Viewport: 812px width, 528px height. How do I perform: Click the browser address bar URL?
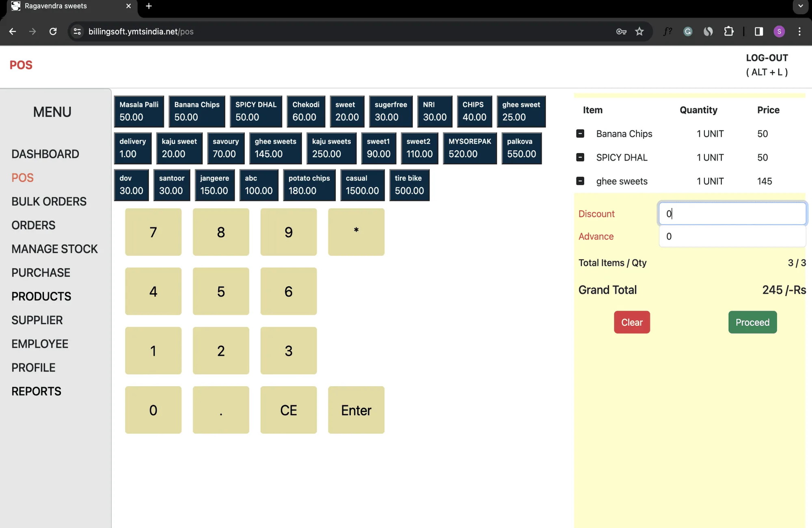coord(140,31)
